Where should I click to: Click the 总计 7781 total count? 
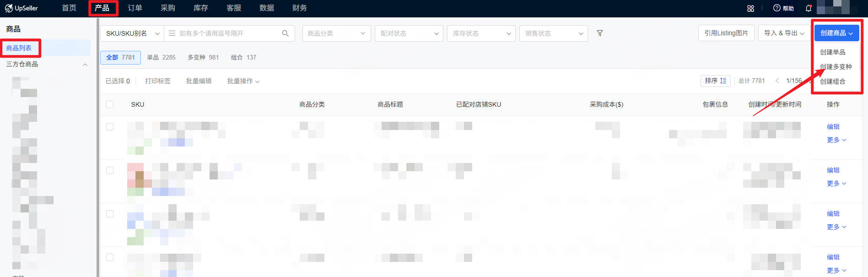(752, 81)
